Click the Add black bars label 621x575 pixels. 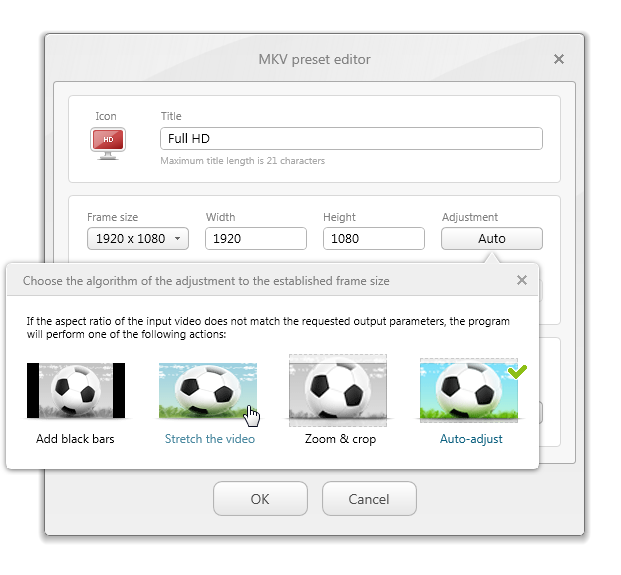tap(75, 439)
